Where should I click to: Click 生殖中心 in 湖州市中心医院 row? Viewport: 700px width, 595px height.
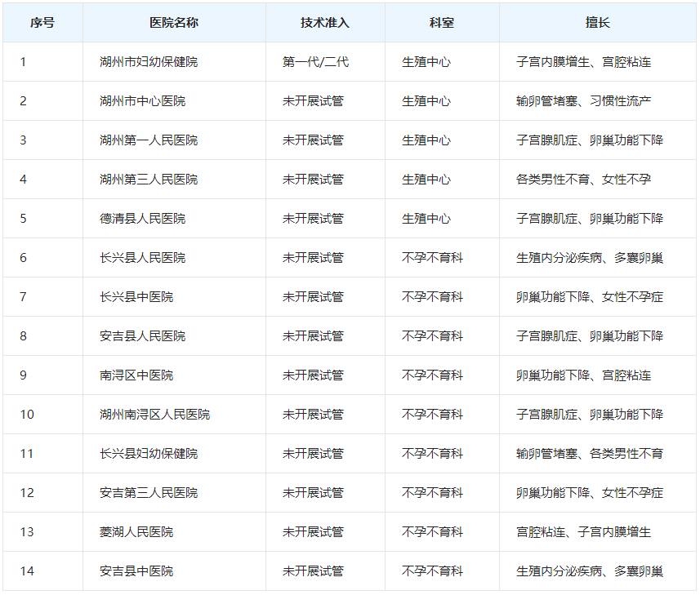tap(426, 101)
